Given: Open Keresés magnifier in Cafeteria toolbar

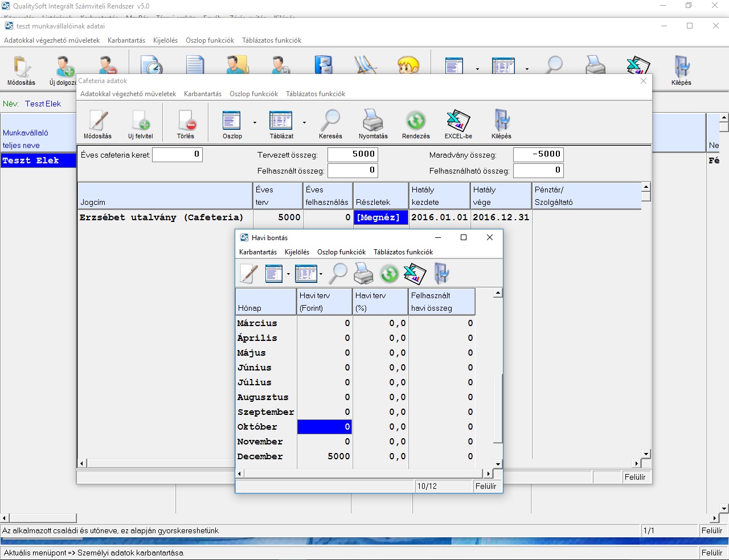Looking at the screenshot, I should pos(330,123).
